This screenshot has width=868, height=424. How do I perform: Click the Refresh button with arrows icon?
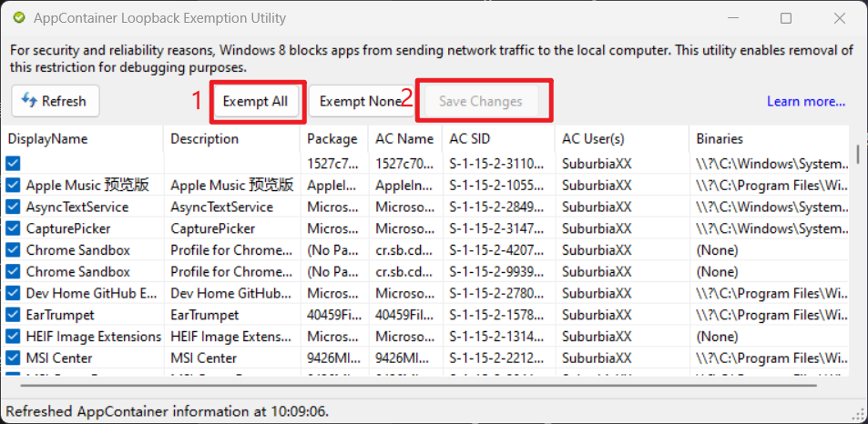click(x=55, y=101)
